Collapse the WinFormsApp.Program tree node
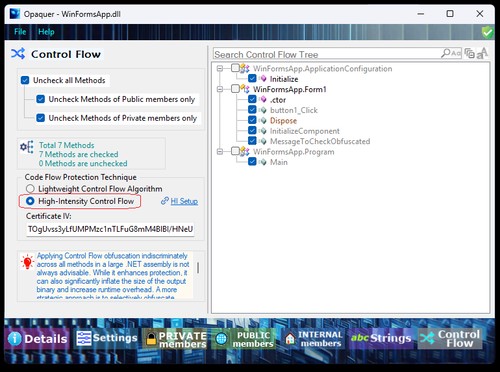The height and width of the screenshot is (372, 500). [x=220, y=152]
